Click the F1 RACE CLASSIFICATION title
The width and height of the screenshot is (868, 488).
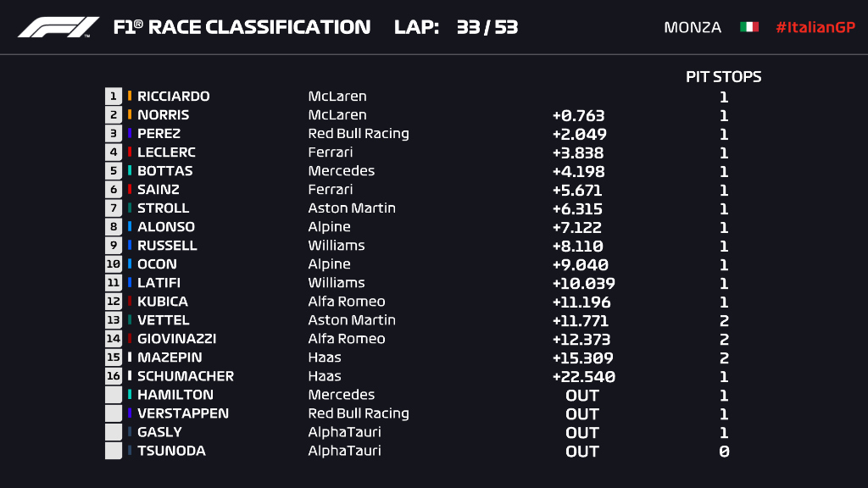pos(242,27)
